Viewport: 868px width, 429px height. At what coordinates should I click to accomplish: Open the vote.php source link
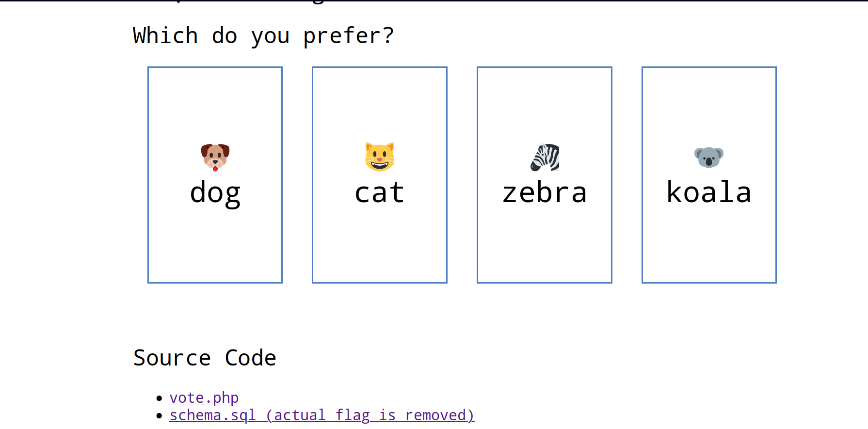(x=204, y=398)
